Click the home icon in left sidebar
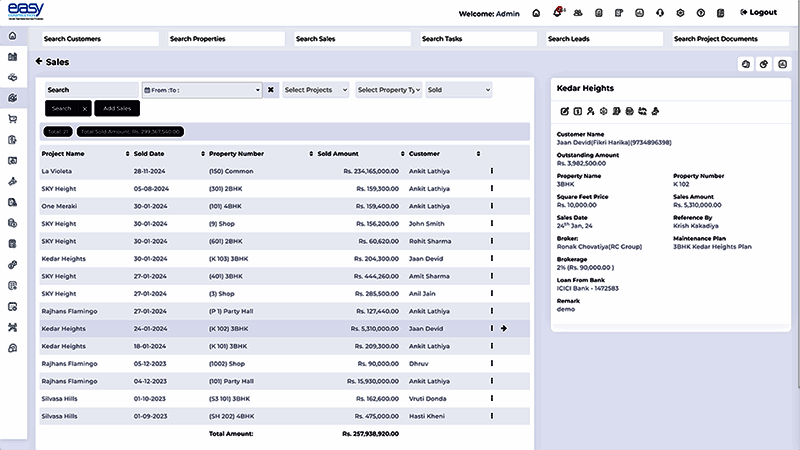This screenshot has height=450, width=800. [x=13, y=36]
